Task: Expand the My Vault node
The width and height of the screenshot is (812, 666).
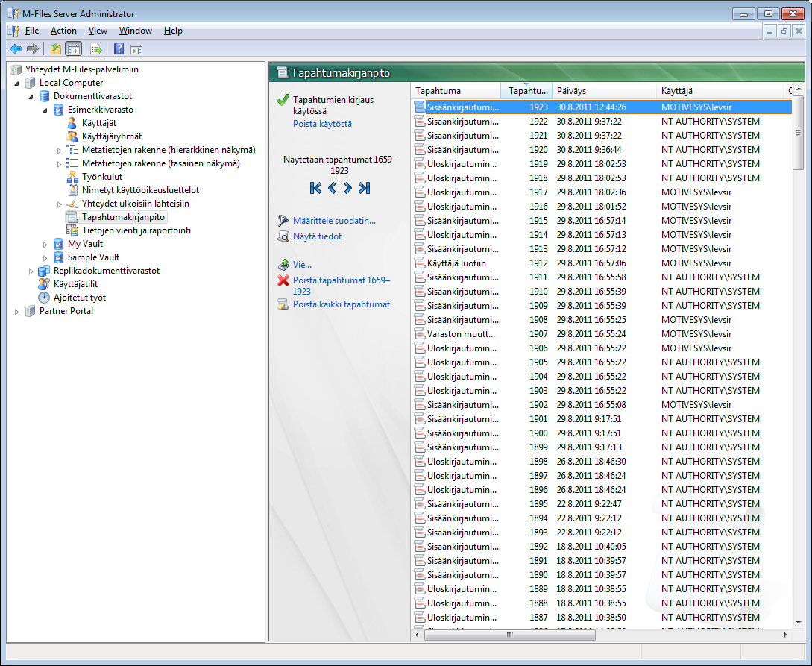Action: click(45, 245)
